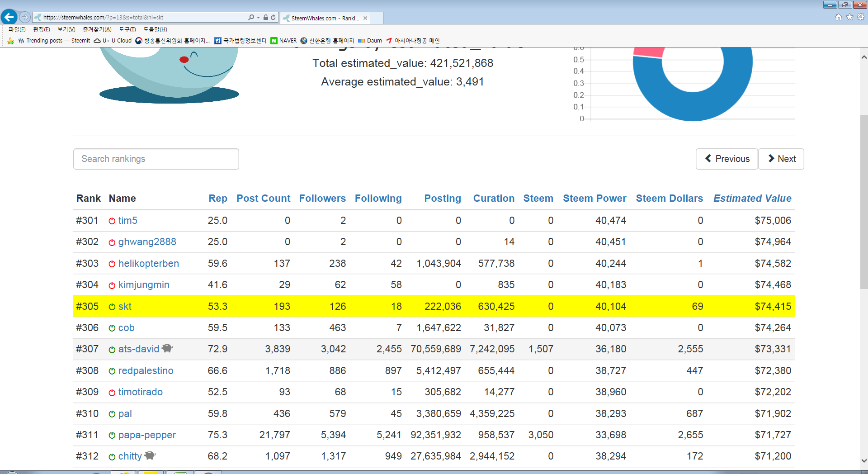Open the 파일(F) menu

[x=17, y=29]
